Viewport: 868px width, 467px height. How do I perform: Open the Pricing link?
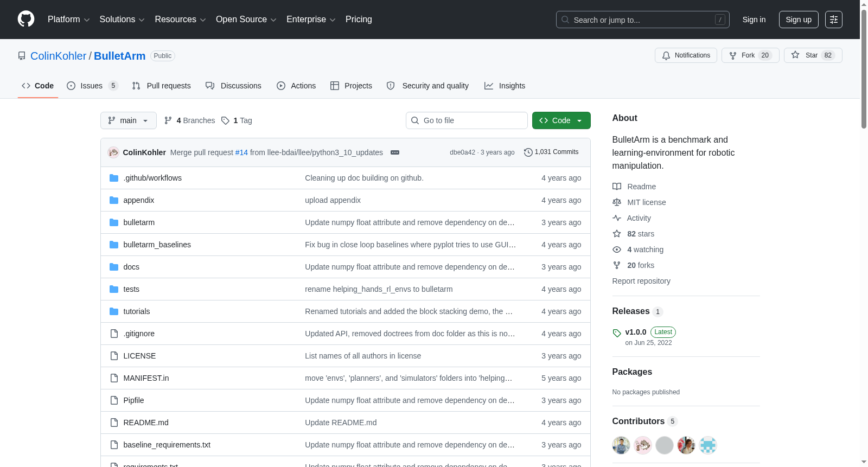[x=359, y=20]
